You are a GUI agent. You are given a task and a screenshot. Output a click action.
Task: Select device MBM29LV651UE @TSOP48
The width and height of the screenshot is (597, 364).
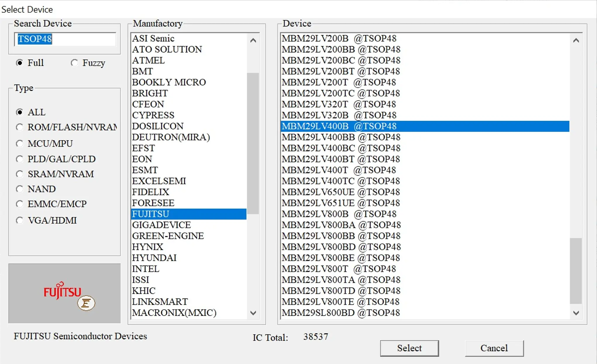click(425, 203)
